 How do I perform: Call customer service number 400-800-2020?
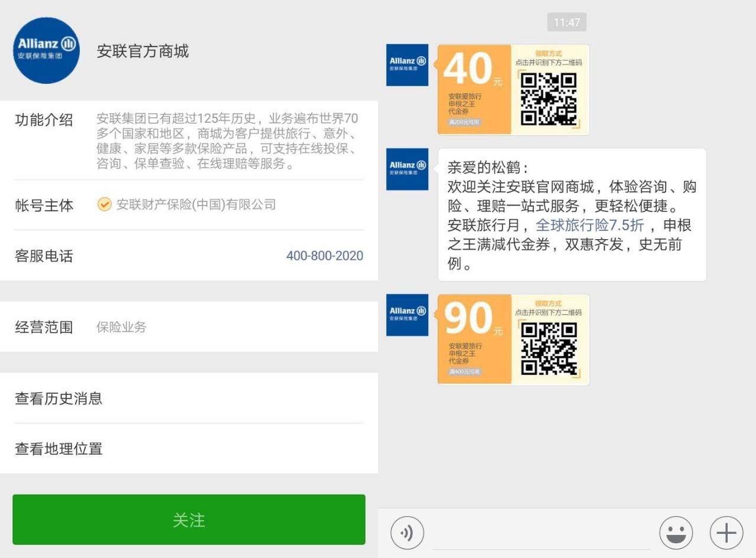tap(325, 256)
